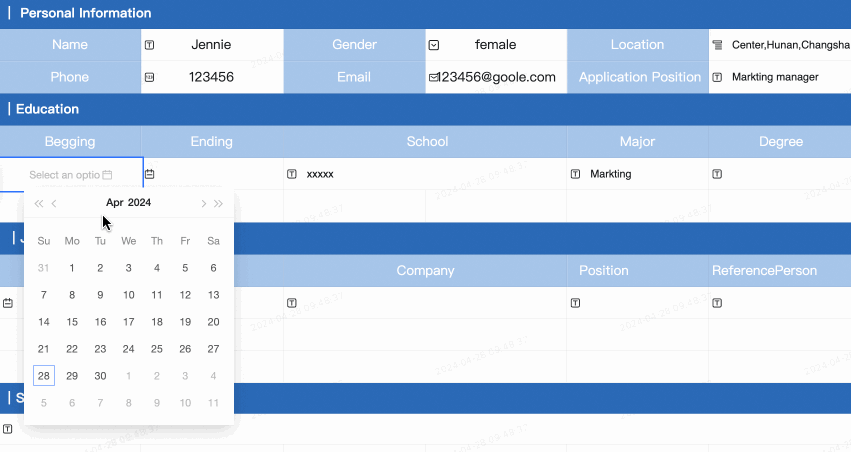Image resolution: width=851 pixels, height=452 pixels.
Task: Click the Application Position label
Action: point(640,77)
